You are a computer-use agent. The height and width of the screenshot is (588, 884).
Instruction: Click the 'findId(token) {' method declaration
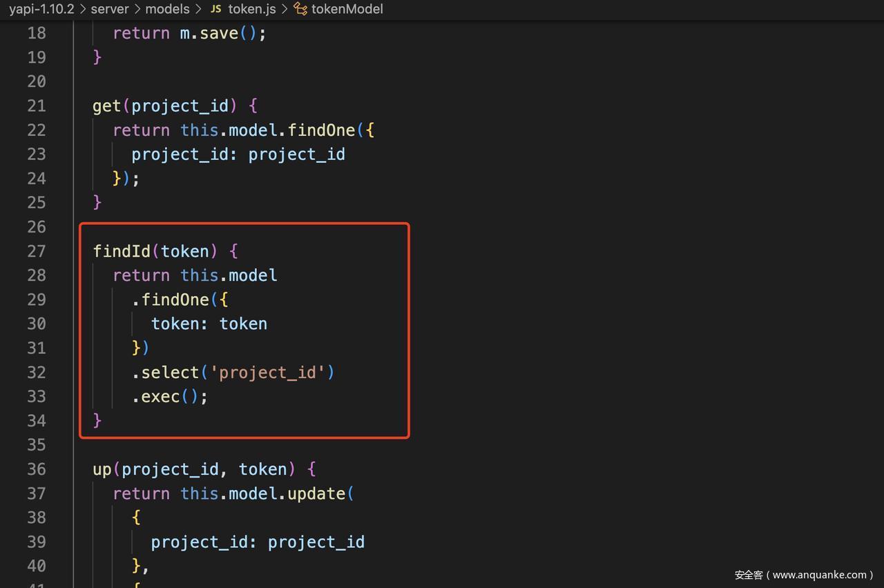coord(166,251)
